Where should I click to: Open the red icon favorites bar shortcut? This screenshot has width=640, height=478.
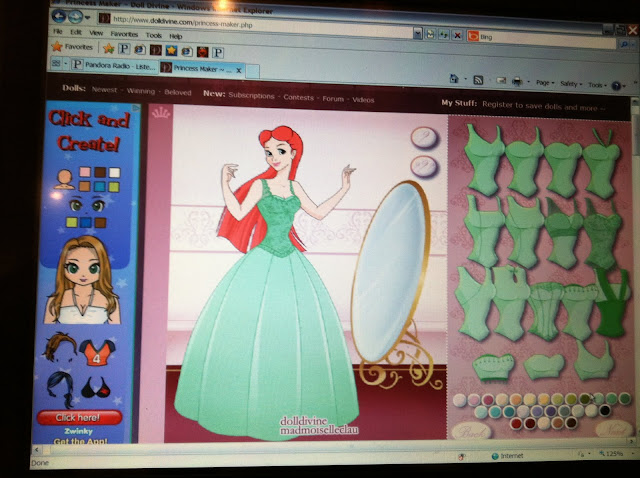(202, 52)
